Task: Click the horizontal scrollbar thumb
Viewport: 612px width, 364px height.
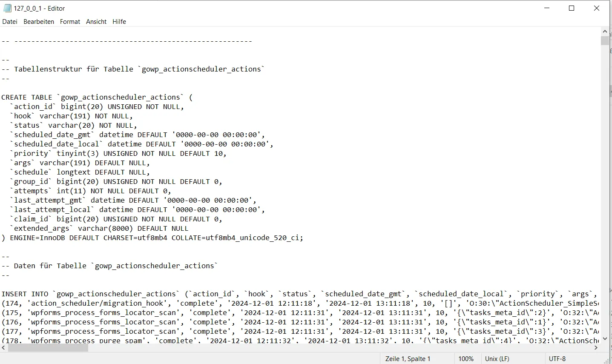Action: (48, 348)
